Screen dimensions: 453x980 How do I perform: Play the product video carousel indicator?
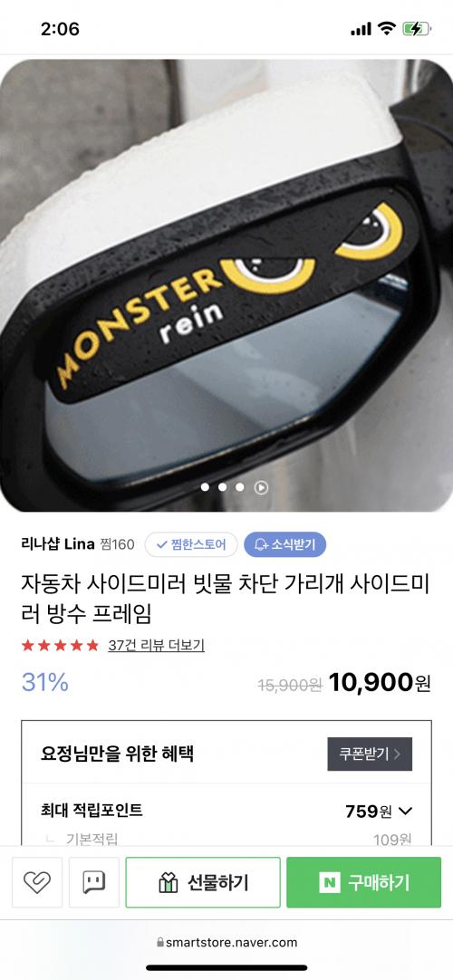[261, 487]
